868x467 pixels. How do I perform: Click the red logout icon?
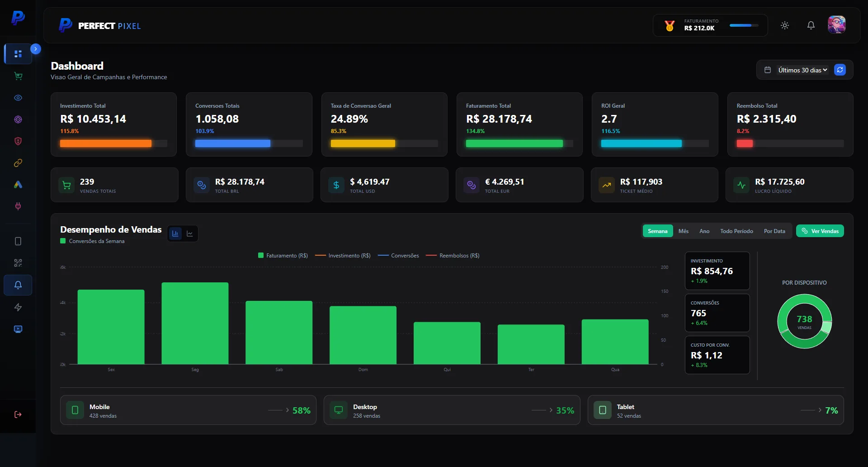pos(18,415)
